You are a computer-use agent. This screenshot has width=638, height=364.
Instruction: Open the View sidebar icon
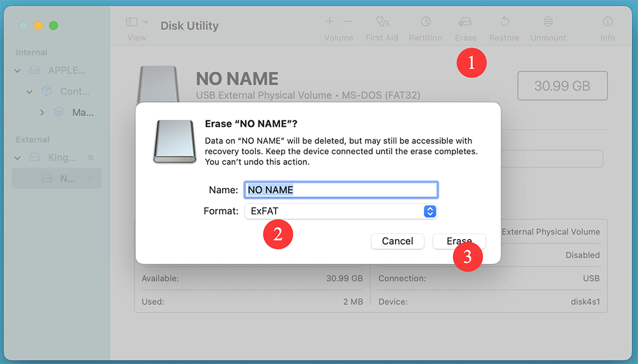(x=132, y=22)
